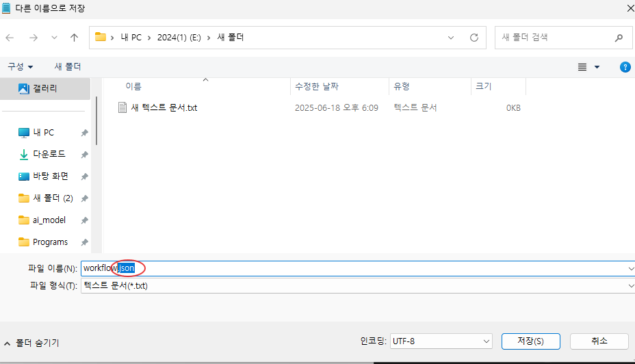This screenshot has height=364, width=635.
Task: Refresh the folder view
Action: [474, 38]
